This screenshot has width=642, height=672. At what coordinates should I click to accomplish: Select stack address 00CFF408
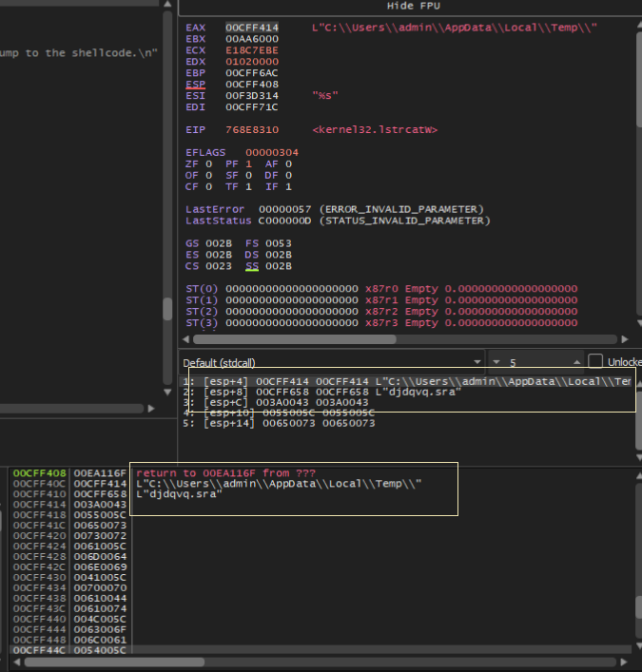point(39,473)
